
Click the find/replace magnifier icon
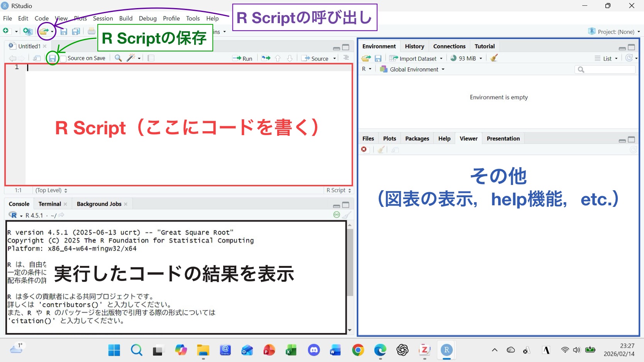click(118, 58)
